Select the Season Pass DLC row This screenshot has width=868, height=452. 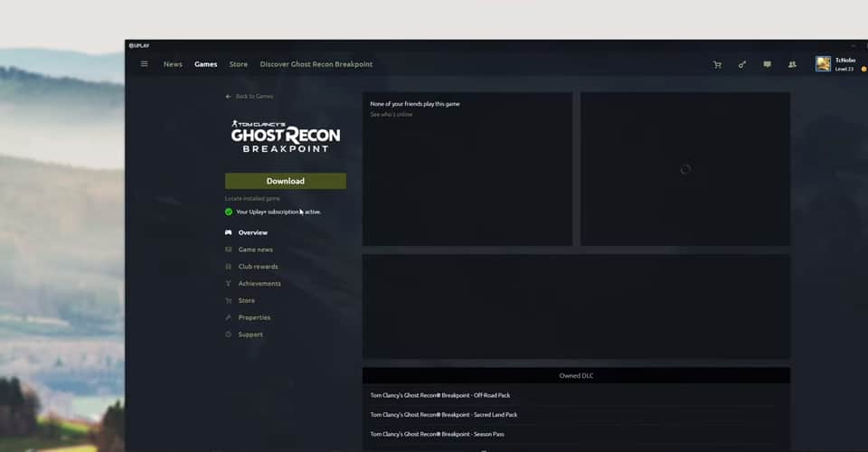pos(576,434)
